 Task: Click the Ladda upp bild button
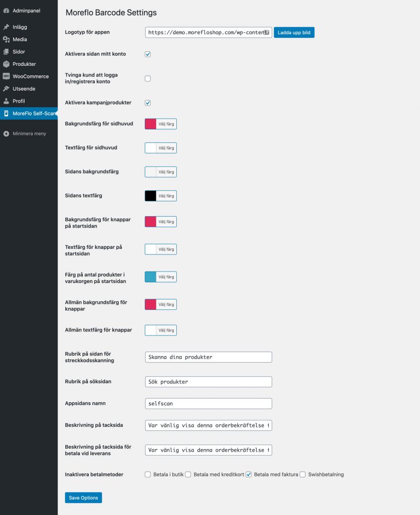(x=294, y=33)
